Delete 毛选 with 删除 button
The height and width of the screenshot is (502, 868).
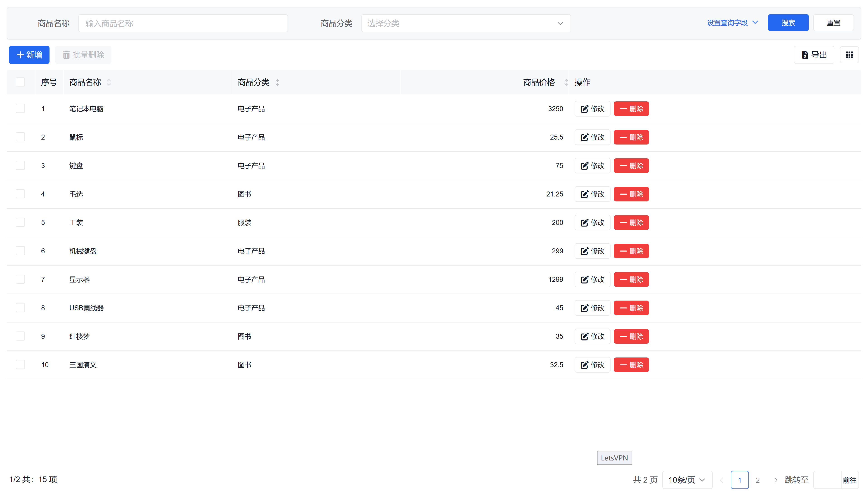pos(631,194)
